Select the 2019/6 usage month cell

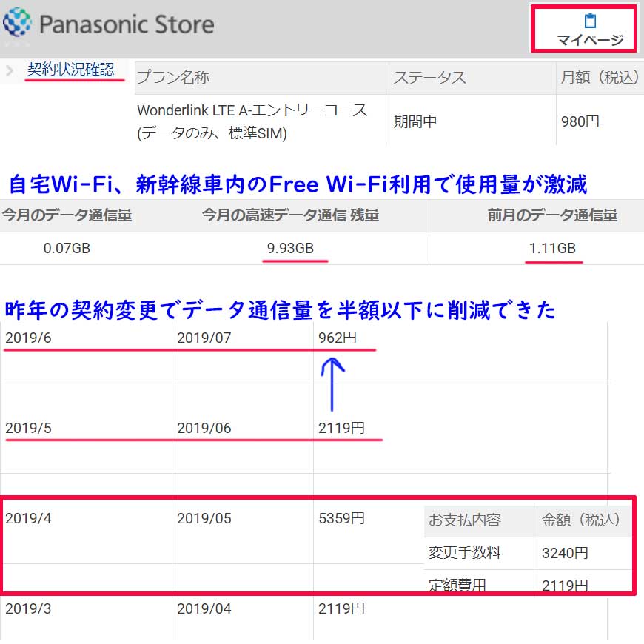[28, 338]
